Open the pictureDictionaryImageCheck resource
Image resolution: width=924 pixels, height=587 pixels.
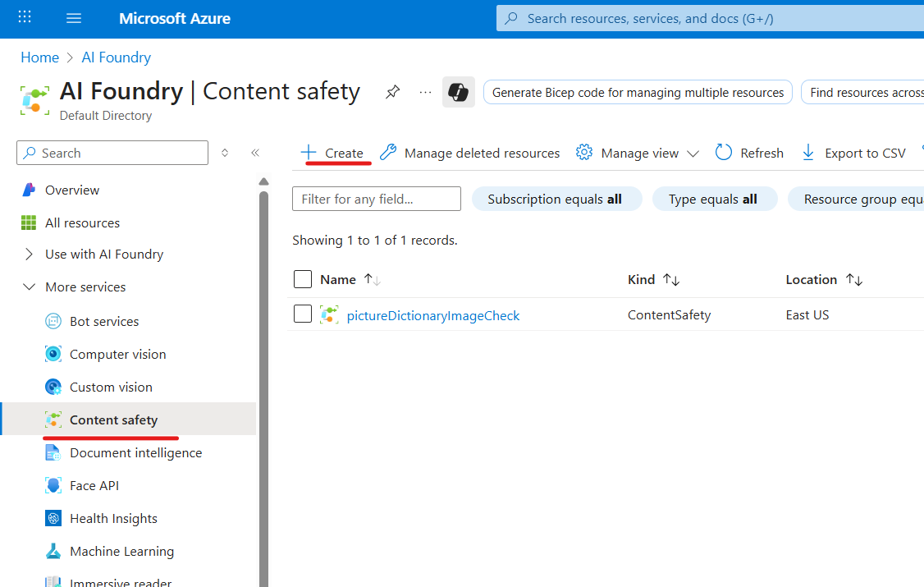[433, 315]
